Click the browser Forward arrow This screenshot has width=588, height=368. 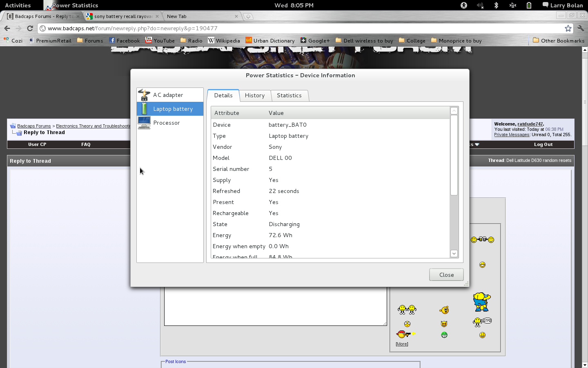pos(18,28)
